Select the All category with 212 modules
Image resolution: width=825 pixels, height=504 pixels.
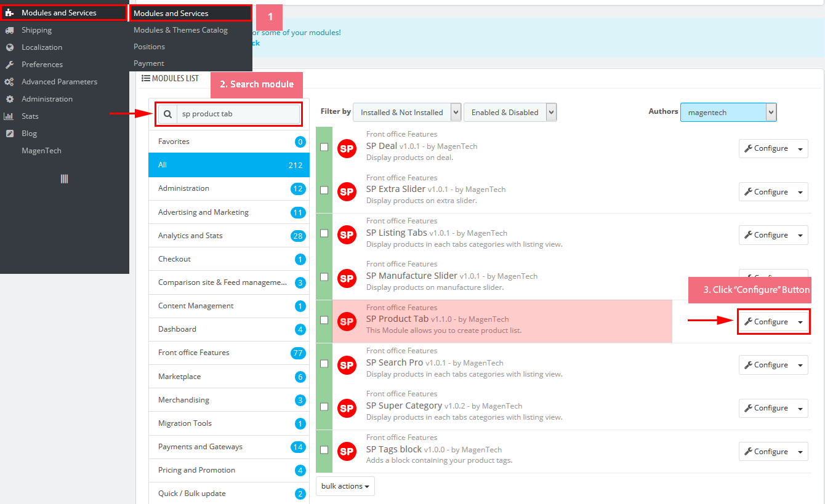(229, 165)
